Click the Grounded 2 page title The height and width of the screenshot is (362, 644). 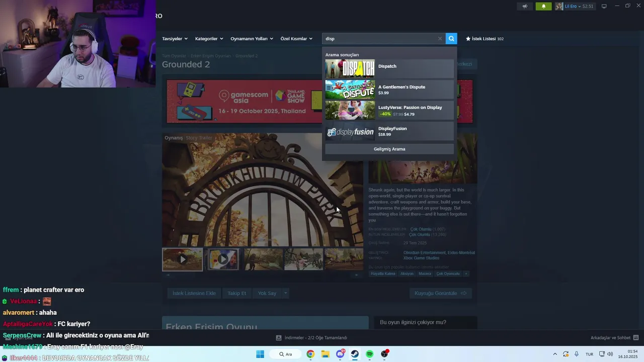pos(186,64)
